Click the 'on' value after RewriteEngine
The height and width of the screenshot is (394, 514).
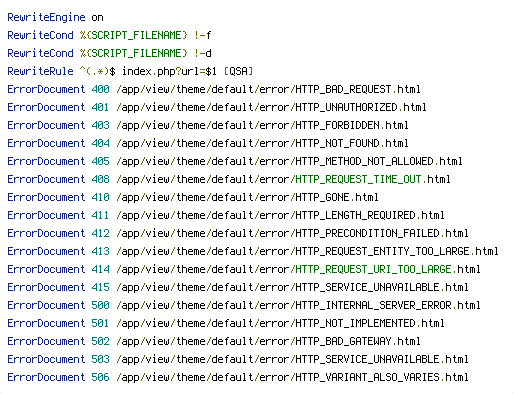[97, 17]
